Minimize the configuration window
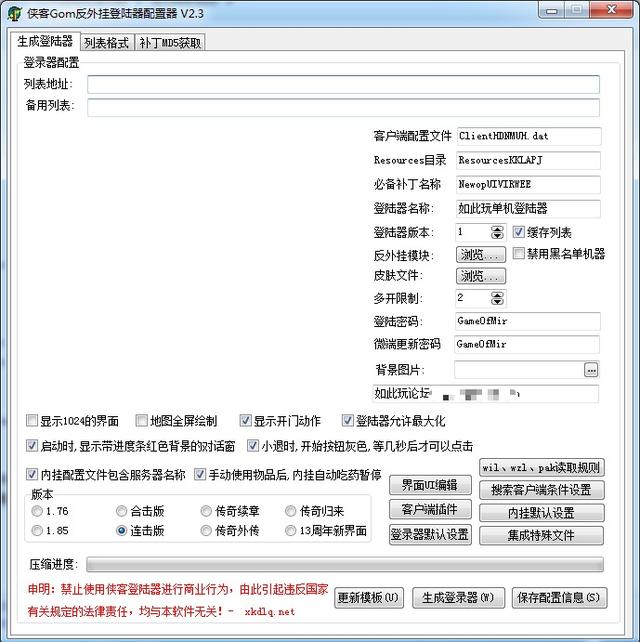Image resolution: width=640 pixels, height=642 pixels. [551, 10]
